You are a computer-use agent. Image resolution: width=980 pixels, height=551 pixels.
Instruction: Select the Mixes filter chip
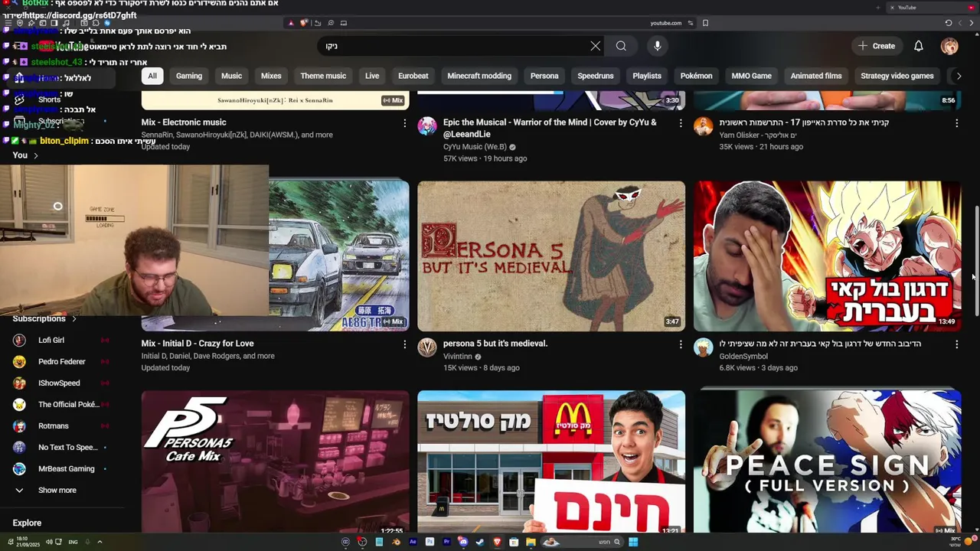point(271,76)
